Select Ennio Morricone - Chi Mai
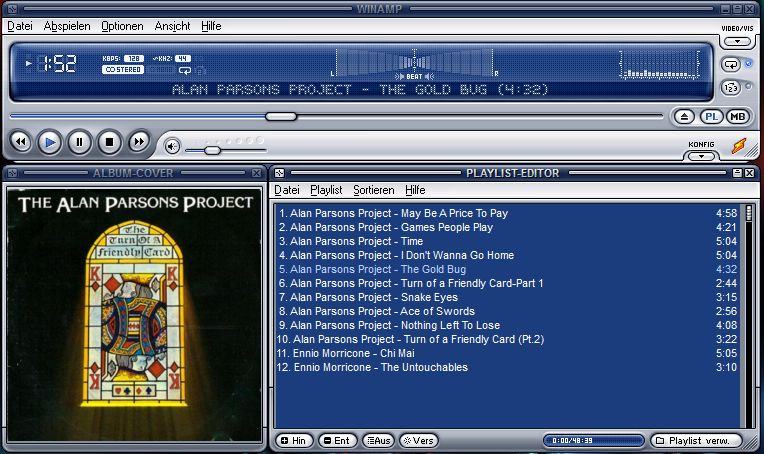764x454 pixels. [x=507, y=353]
